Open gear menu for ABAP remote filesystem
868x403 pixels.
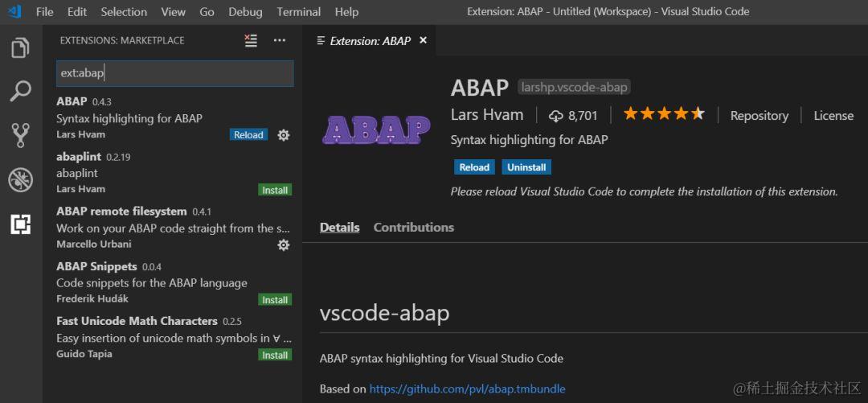point(284,245)
